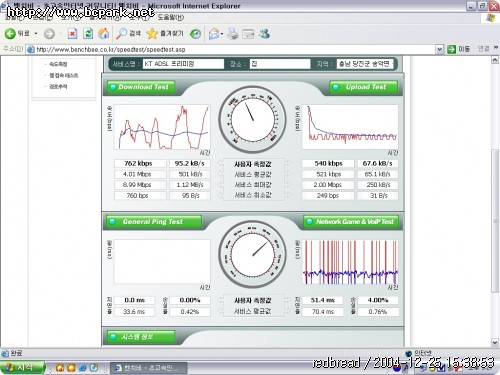500x375 pixels.
Task: Click the 완료 (Done) status bar page icon
Action: coord(5,353)
